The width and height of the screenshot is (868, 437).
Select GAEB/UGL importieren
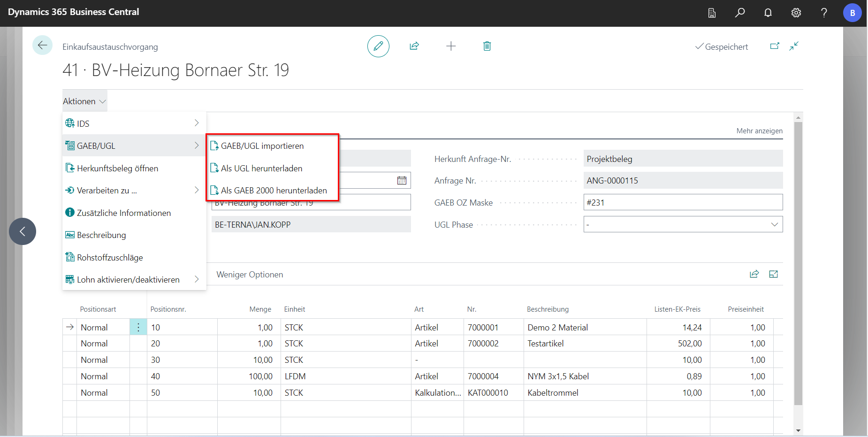[262, 146]
